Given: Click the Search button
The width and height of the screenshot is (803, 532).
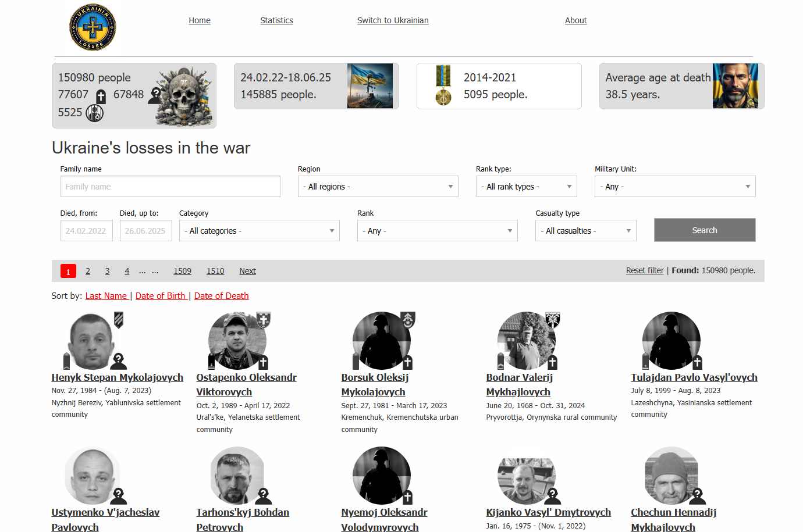Looking at the screenshot, I should pyautogui.click(x=705, y=230).
